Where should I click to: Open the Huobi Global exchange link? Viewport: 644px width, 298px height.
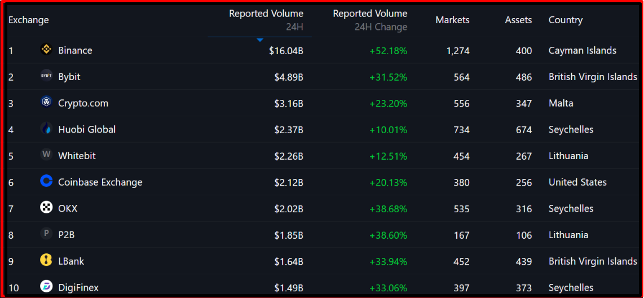(87, 130)
